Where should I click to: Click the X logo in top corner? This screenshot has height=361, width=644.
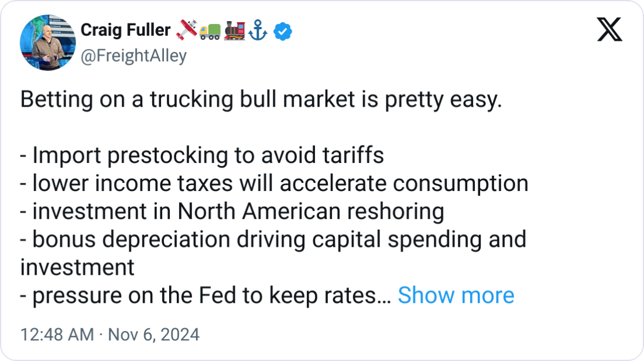609,29
